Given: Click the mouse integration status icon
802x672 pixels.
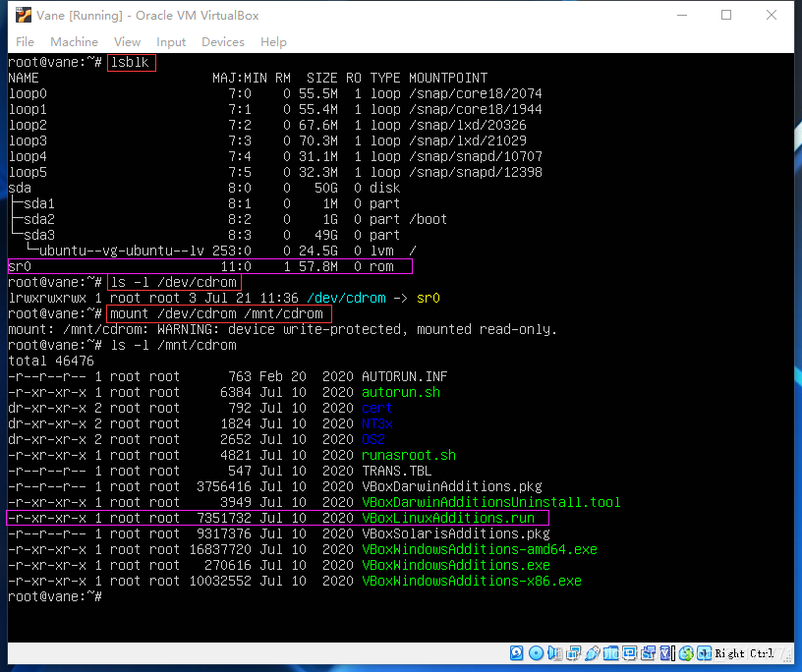Looking at the screenshot, I should [x=686, y=653].
